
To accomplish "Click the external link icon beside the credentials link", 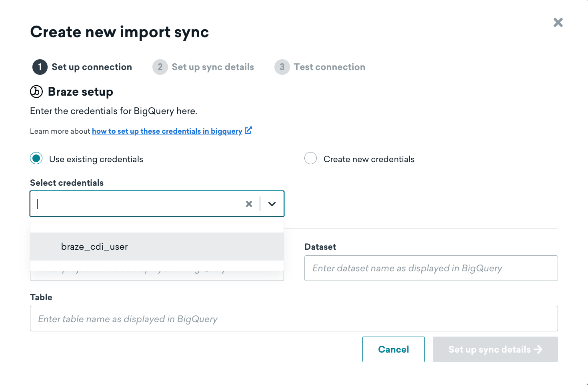I will coord(248,130).
